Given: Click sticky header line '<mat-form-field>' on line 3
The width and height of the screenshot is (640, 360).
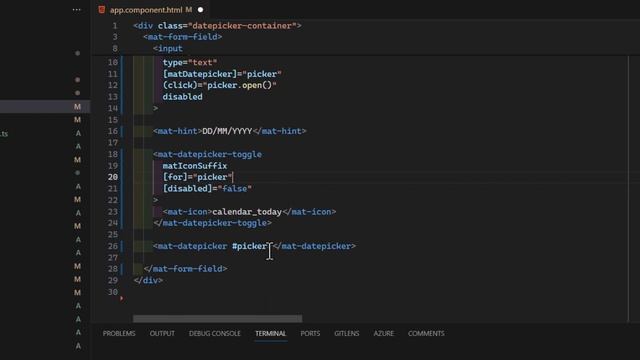Looking at the screenshot, I should pyautogui.click(x=182, y=37).
